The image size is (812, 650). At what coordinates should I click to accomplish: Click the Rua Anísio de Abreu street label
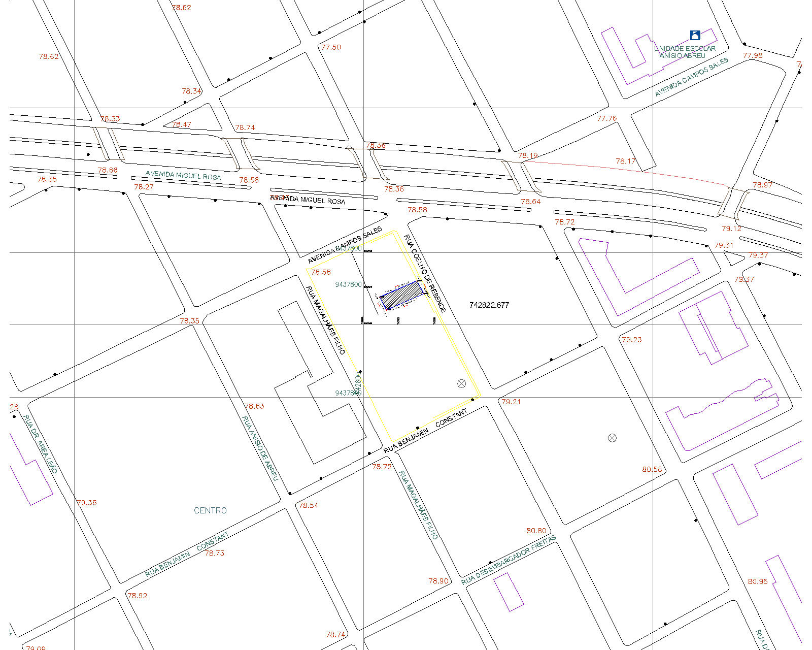pos(260,449)
